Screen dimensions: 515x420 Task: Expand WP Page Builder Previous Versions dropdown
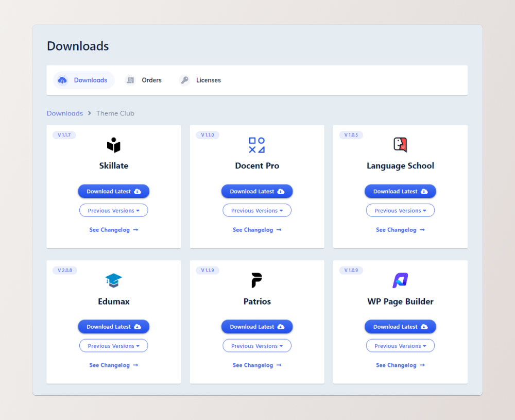400,346
